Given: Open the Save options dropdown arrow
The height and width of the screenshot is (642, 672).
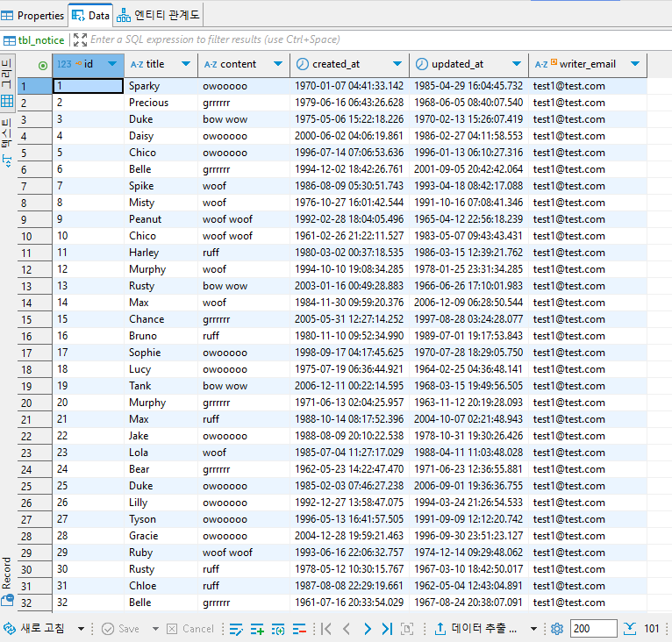Looking at the screenshot, I should tap(155, 629).
